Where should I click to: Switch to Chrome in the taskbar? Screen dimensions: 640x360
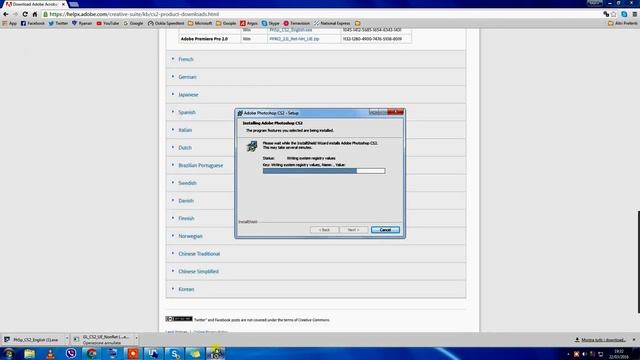tap(91, 353)
